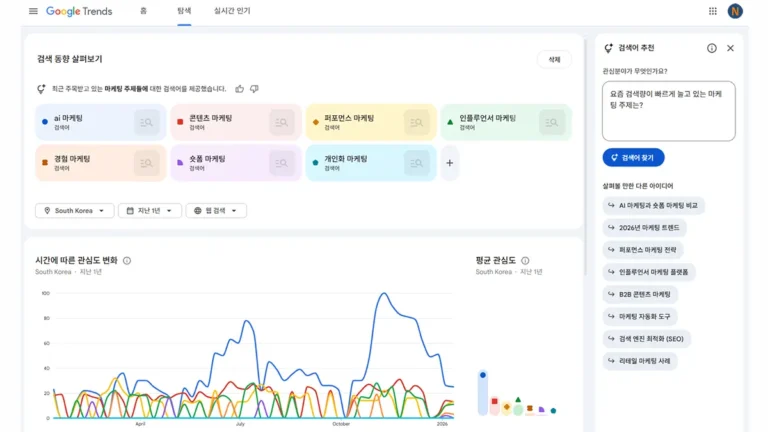
Task: Select the 인플루언서 마케팅 term text
Action: pos(487,118)
